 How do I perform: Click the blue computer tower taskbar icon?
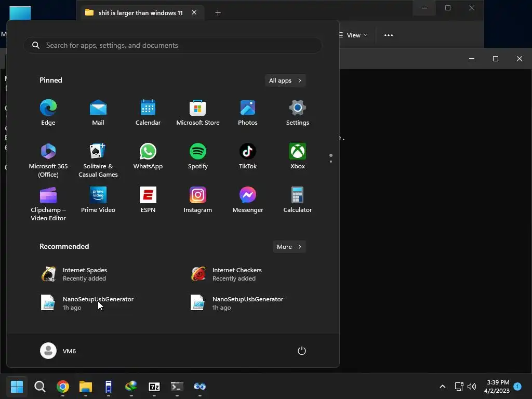tap(108, 387)
